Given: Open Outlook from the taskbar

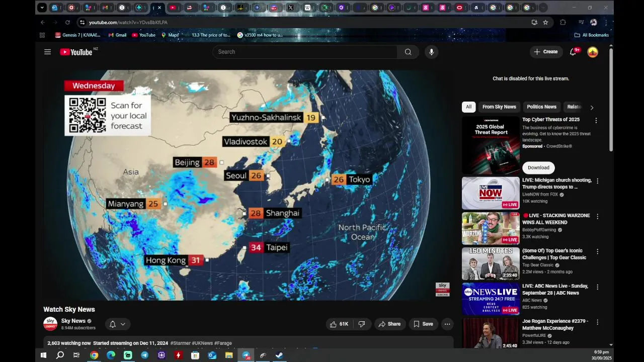Looking at the screenshot, I should pos(212,355).
